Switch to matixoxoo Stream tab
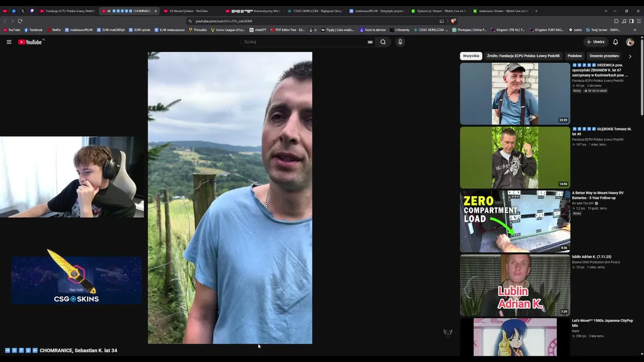 click(x=500, y=11)
